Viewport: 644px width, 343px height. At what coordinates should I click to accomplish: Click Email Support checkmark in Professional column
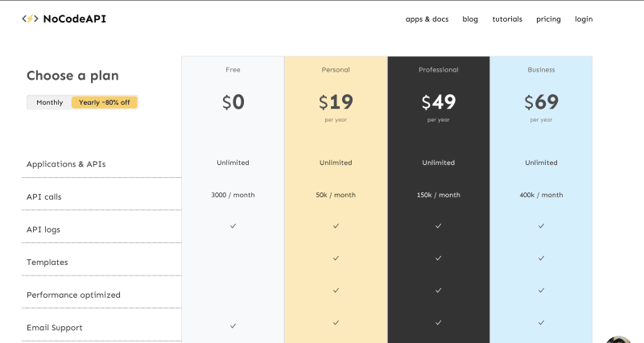pos(438,323)
